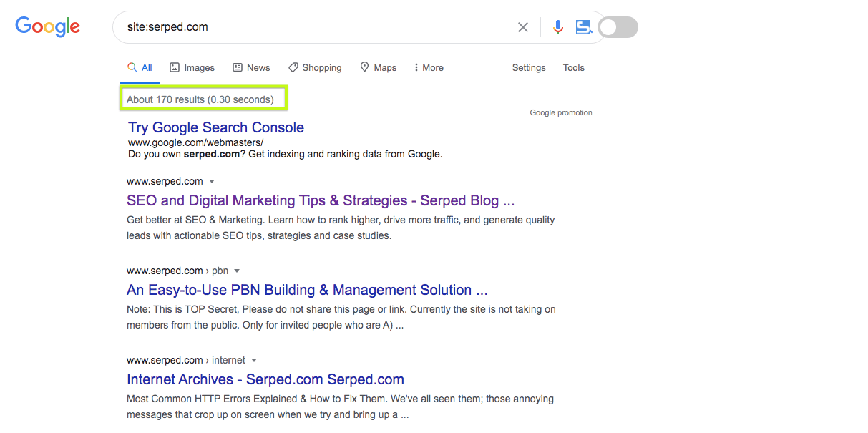The height and width of the screenshot is (433, 868).
Task: Click the www.google.com/webmasters/ URL text
Action: (195, 142)
